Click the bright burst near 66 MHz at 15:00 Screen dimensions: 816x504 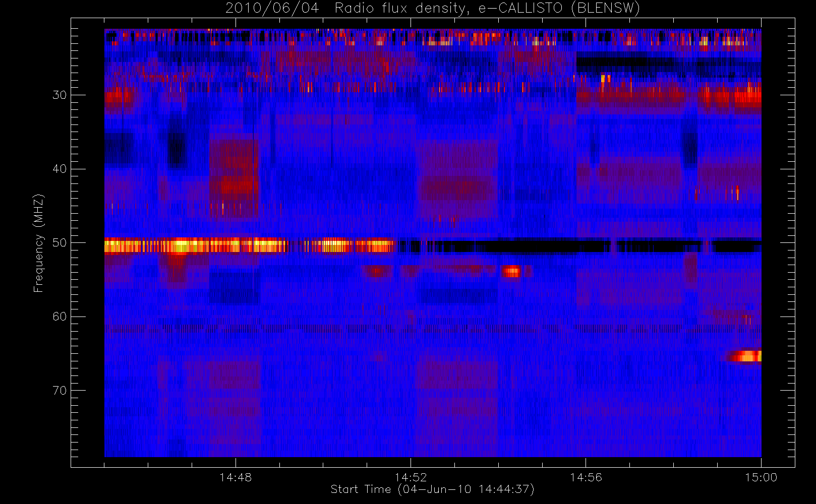(744, 356)
